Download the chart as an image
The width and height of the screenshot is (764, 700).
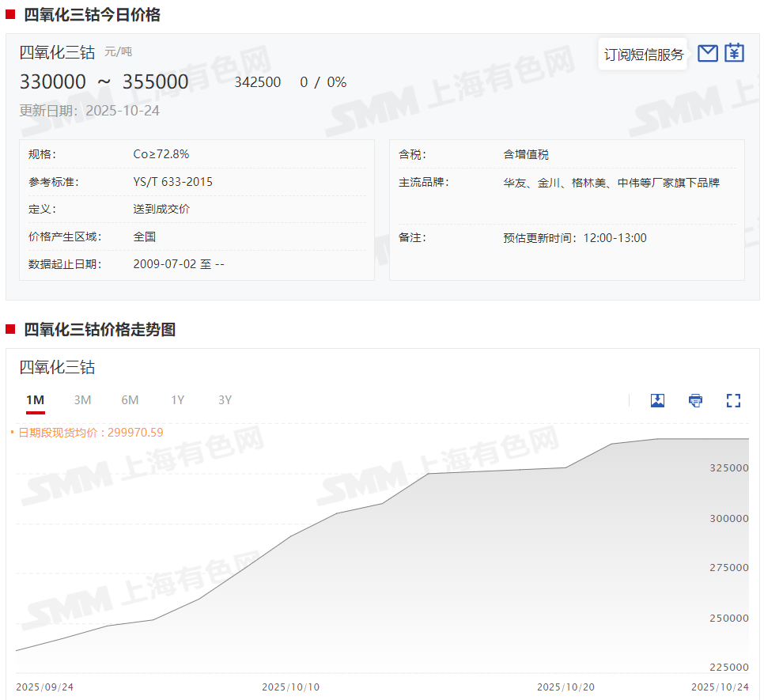(x=657, y=400)
